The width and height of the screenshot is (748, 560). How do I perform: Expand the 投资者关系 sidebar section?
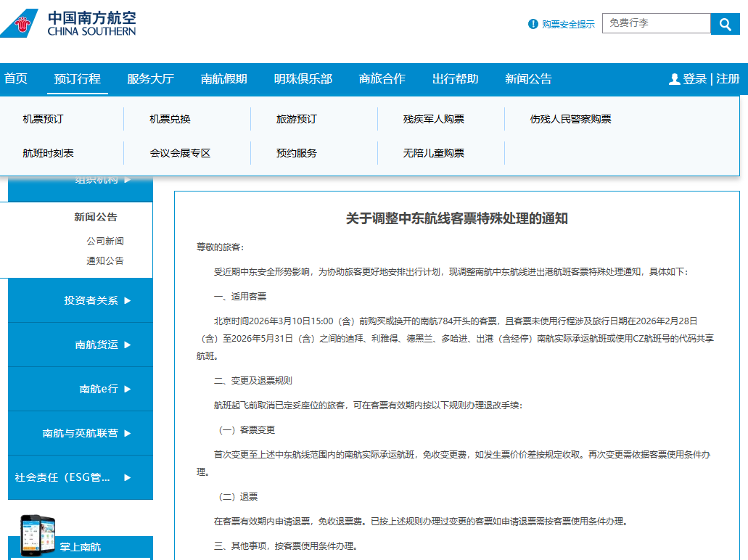(128, 300)
